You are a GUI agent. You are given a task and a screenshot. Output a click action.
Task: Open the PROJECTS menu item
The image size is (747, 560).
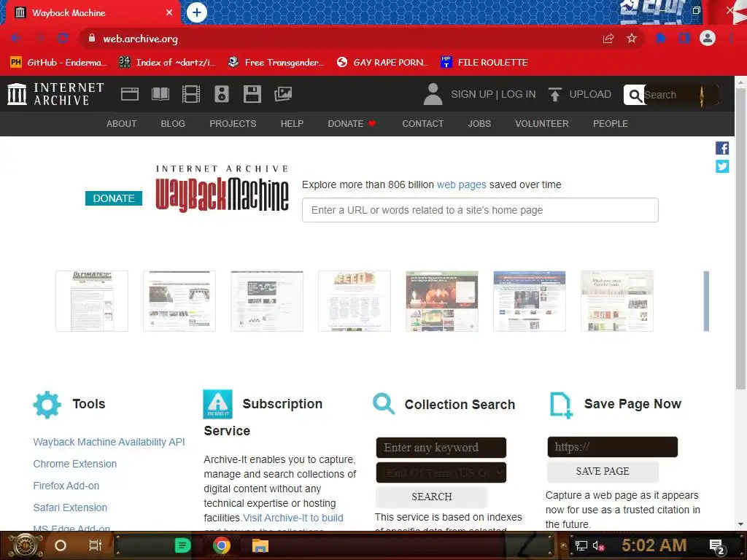[x=233, y=124]
